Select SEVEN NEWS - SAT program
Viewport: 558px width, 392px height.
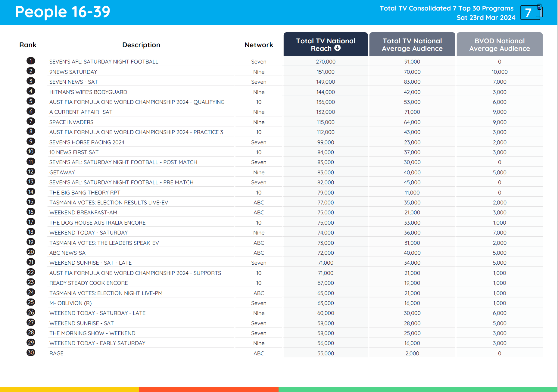click(x=73, y=82)
